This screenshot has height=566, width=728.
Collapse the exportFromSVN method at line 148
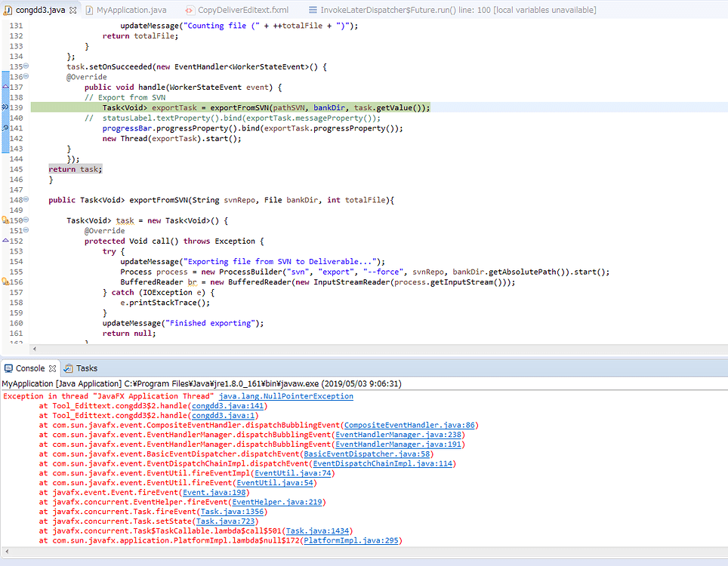[26, 200]
